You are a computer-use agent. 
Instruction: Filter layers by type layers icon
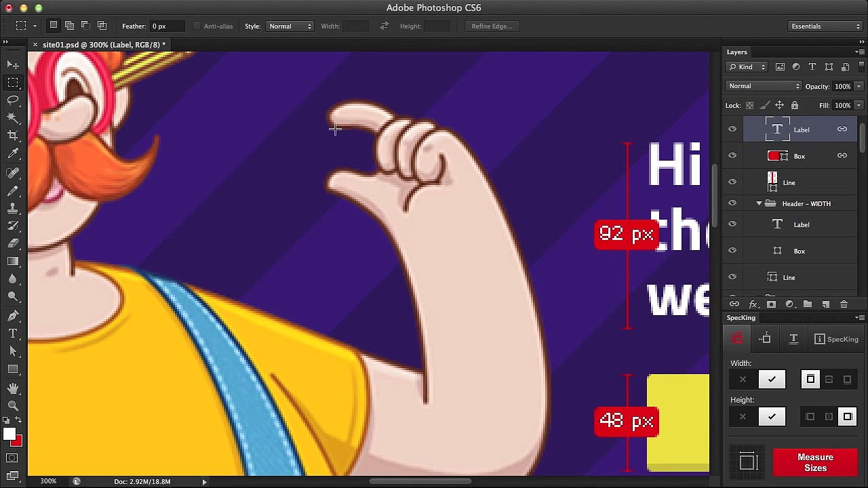click(x=812, y=67)
